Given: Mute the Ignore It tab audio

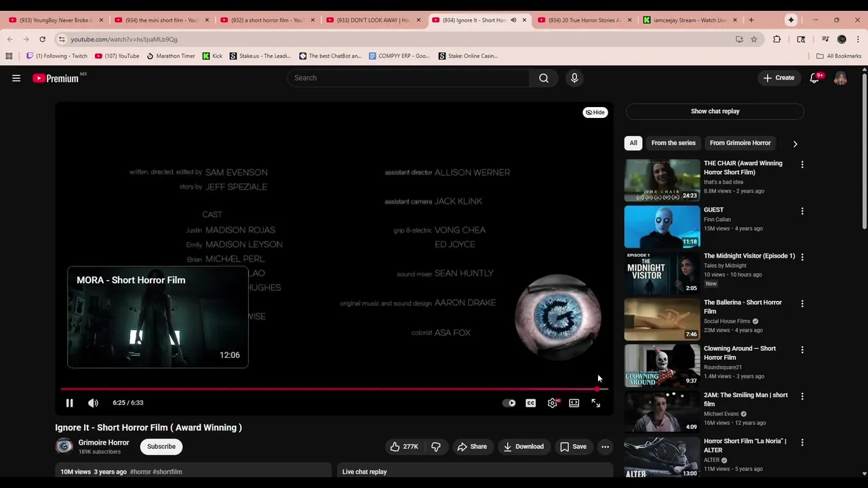Looking at the screenshot, I should click(513, 20).
